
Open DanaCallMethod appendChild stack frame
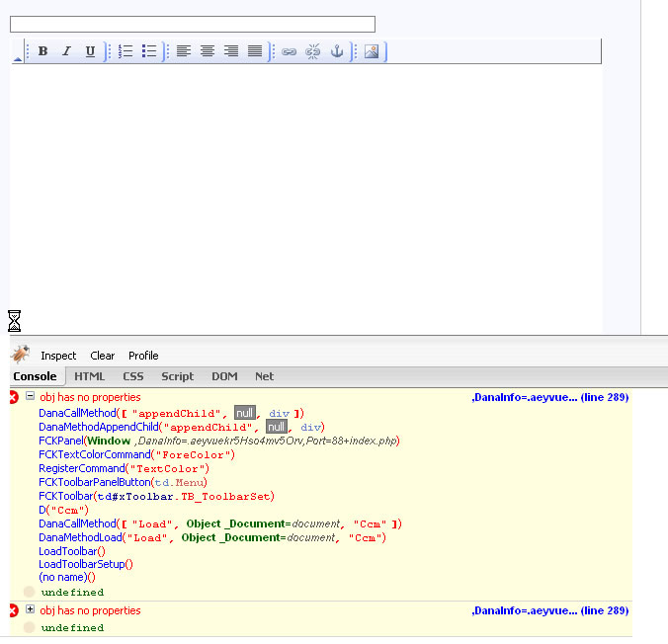(x=77, y=413)
